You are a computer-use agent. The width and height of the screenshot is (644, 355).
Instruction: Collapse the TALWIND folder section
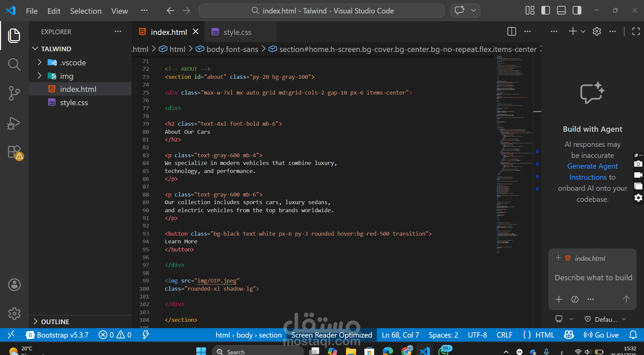pyautogui.click(x=81, y=49)
